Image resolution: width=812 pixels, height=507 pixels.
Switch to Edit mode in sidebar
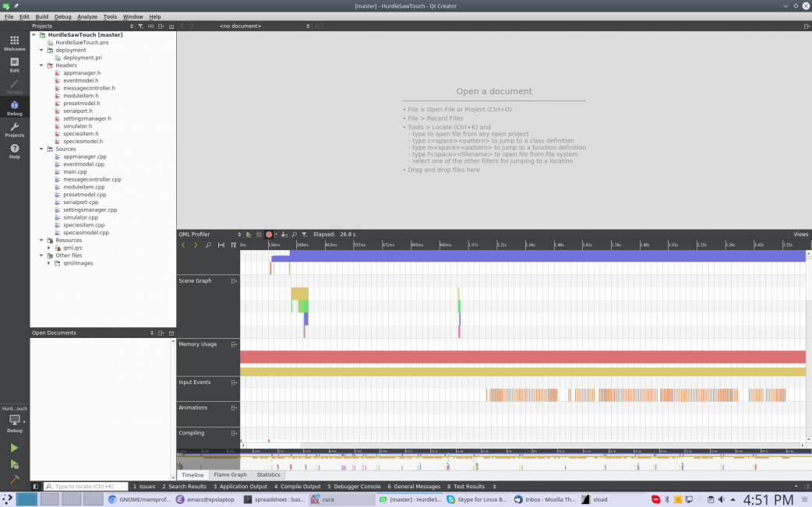coord(14,65)
